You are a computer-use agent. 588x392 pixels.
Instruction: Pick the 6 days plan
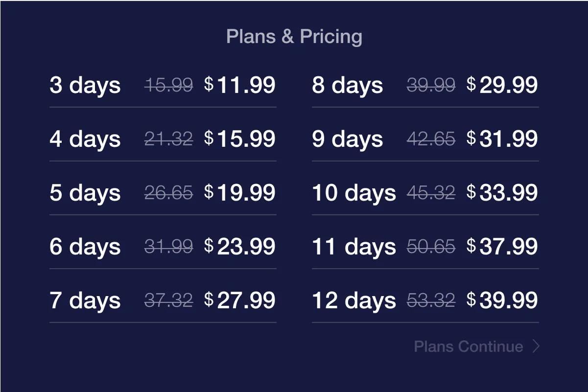163,247
